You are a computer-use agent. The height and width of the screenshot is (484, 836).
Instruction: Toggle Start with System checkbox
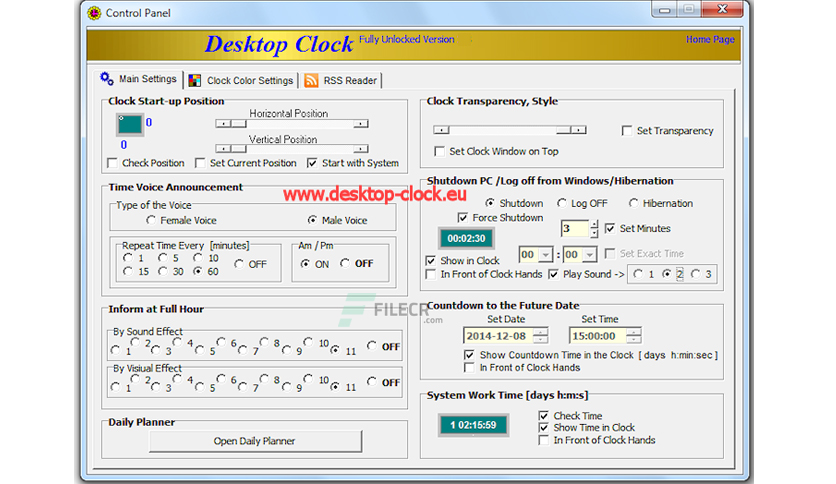312,163
